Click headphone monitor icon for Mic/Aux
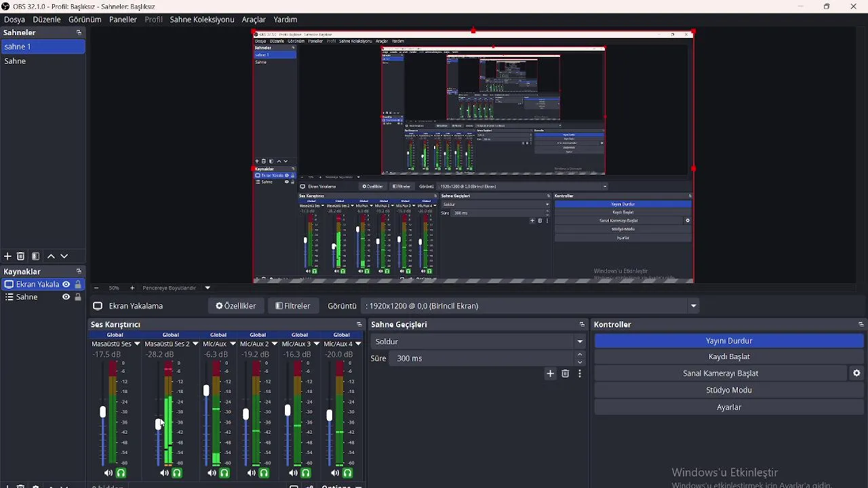Screen dimensions: 868x488 tap(225, 473)
